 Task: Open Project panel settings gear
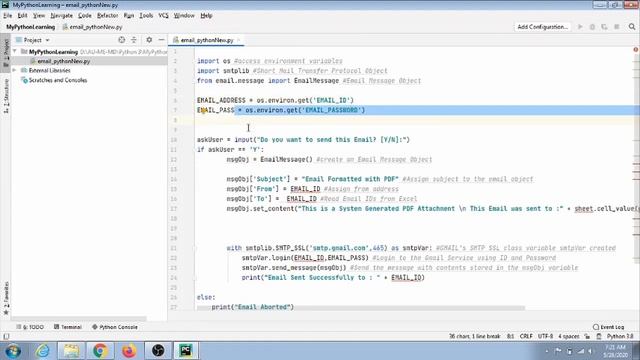[149, 40]
